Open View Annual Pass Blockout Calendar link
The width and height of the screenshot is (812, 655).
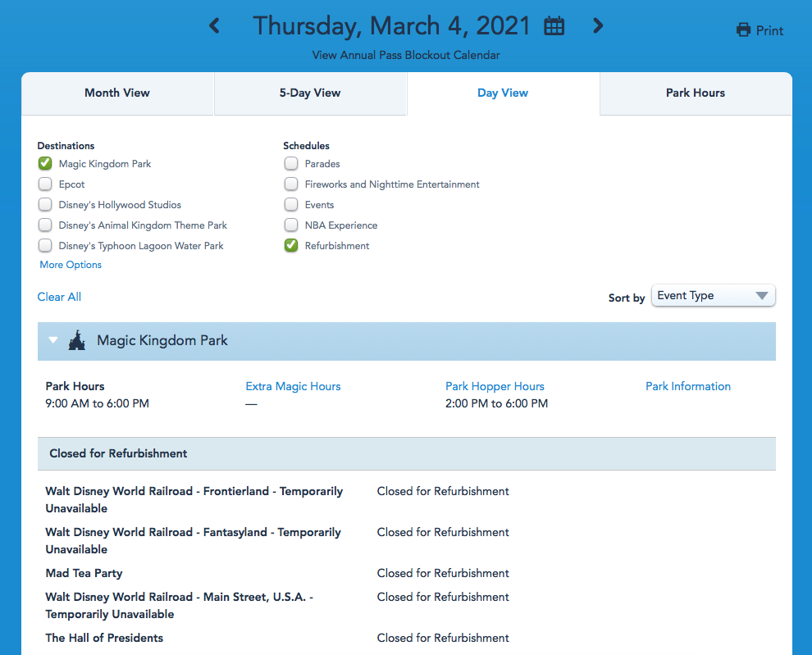(406, 55)
